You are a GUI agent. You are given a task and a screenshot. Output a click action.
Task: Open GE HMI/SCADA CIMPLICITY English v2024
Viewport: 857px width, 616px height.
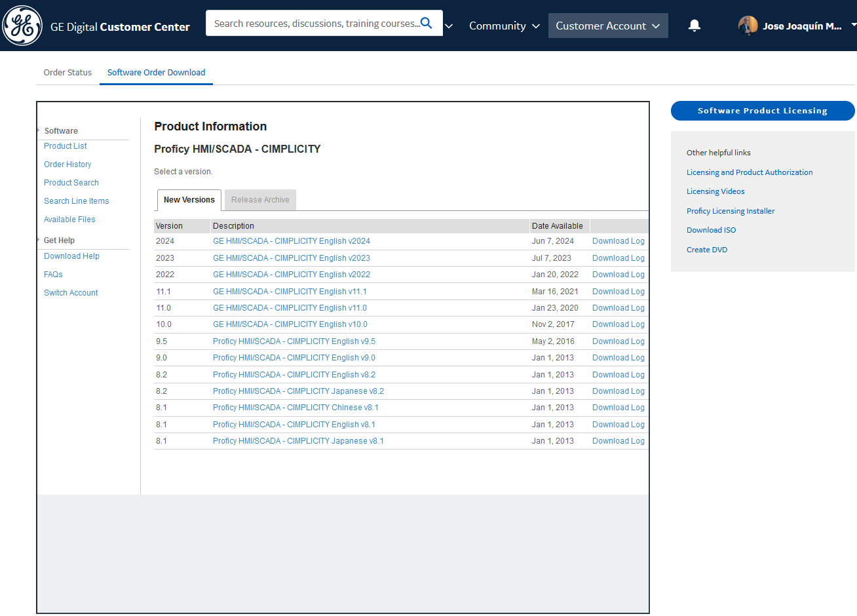point(292,241)
